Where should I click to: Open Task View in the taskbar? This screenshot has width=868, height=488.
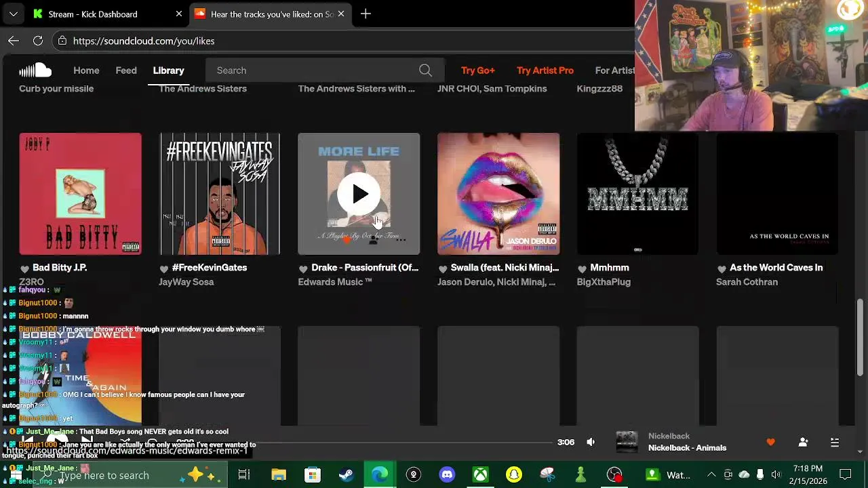[x=244, y=474]
